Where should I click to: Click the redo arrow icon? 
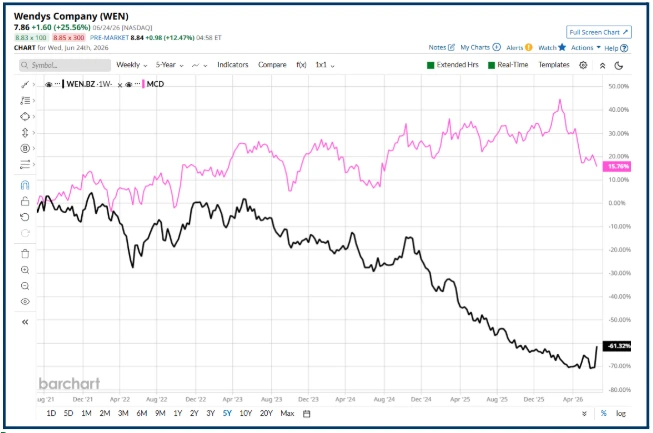[x=25, y=233]
